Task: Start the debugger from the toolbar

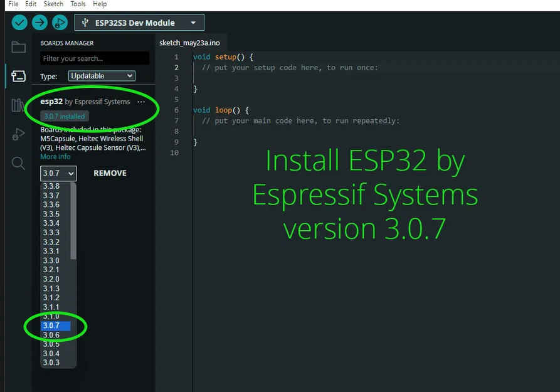Action: [60, 23]
